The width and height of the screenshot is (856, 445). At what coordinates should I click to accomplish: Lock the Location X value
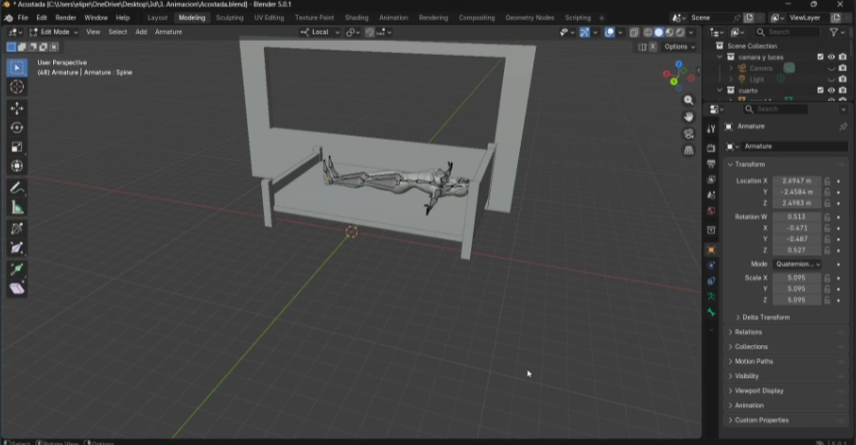(827, 181)
